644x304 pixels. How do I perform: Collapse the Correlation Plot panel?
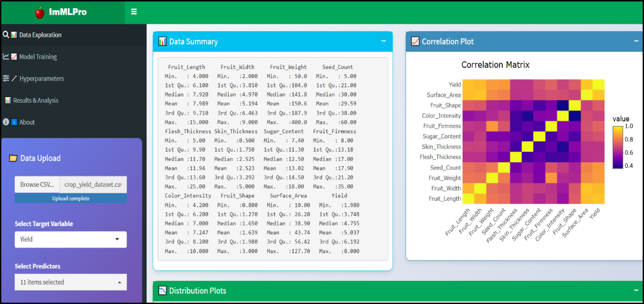pos(636,41)
